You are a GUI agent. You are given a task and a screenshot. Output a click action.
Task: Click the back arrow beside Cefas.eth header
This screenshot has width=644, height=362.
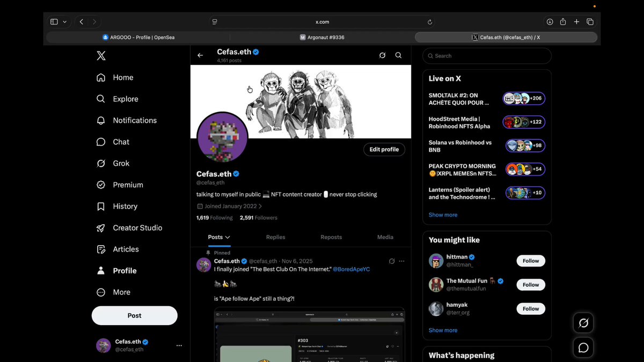(x=200, y=55)
